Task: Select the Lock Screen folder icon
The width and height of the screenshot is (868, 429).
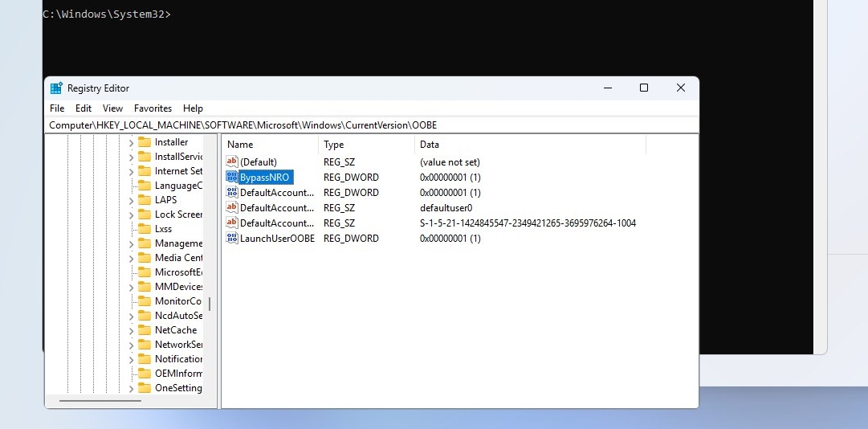Action: pyautogui.click(x=145, y=214)
